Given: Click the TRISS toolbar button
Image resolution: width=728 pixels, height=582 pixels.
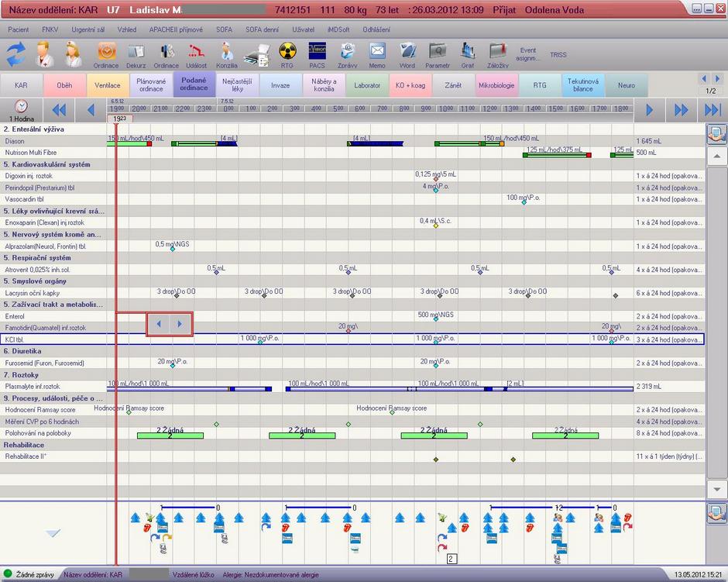Looking at the screenshot, I should click(x=558, y=55).
